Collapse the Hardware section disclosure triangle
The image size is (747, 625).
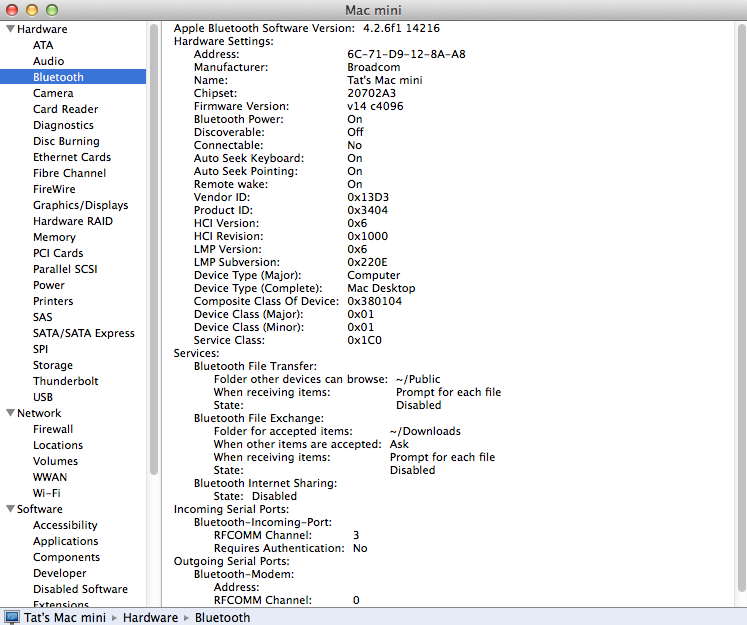click(x=9, y=29)
